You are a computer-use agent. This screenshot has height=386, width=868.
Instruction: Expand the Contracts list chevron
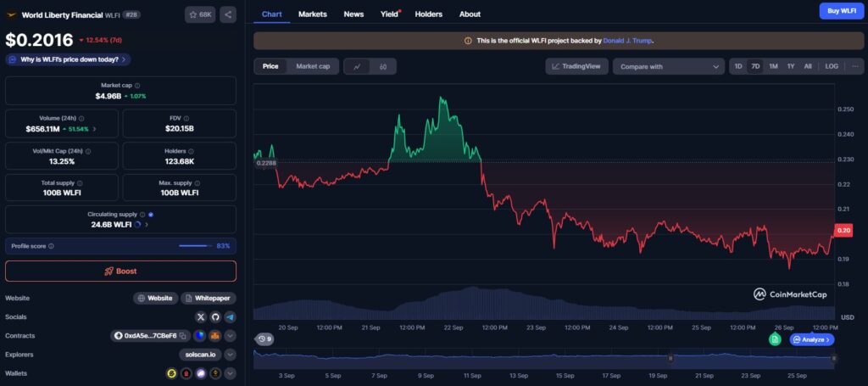click(x=230, y=336)
